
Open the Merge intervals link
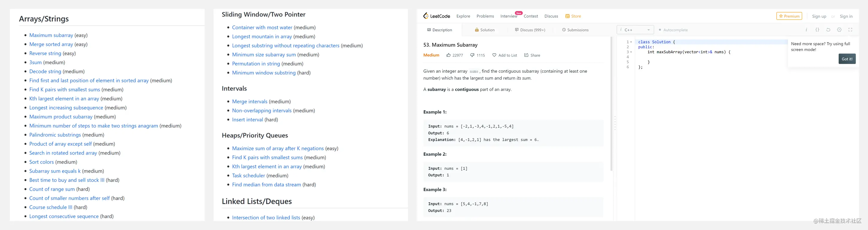tap(250, 101)
